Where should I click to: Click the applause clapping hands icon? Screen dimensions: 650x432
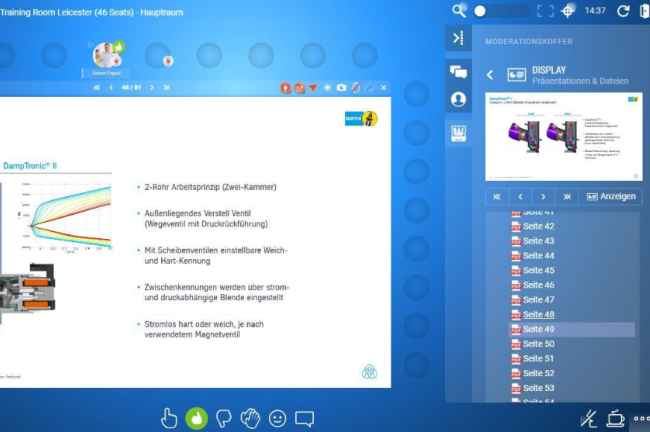click(250, 418)
